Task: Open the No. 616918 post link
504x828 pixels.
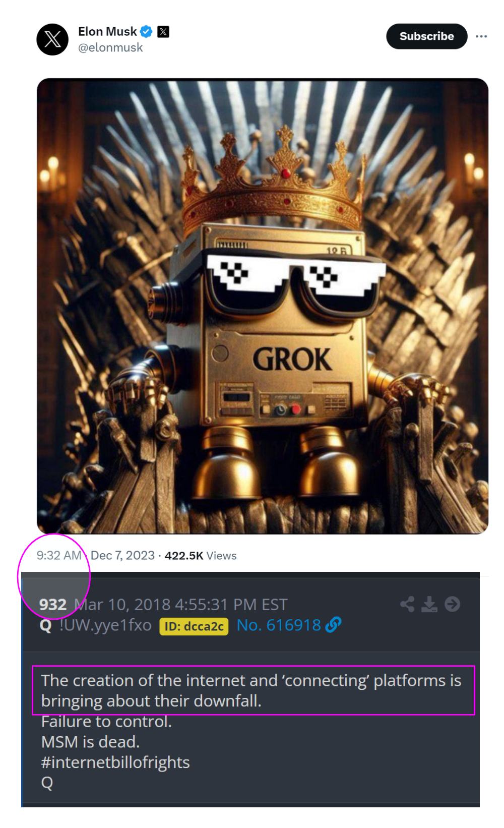Action: pyautogui.click(x=279, y=625)
